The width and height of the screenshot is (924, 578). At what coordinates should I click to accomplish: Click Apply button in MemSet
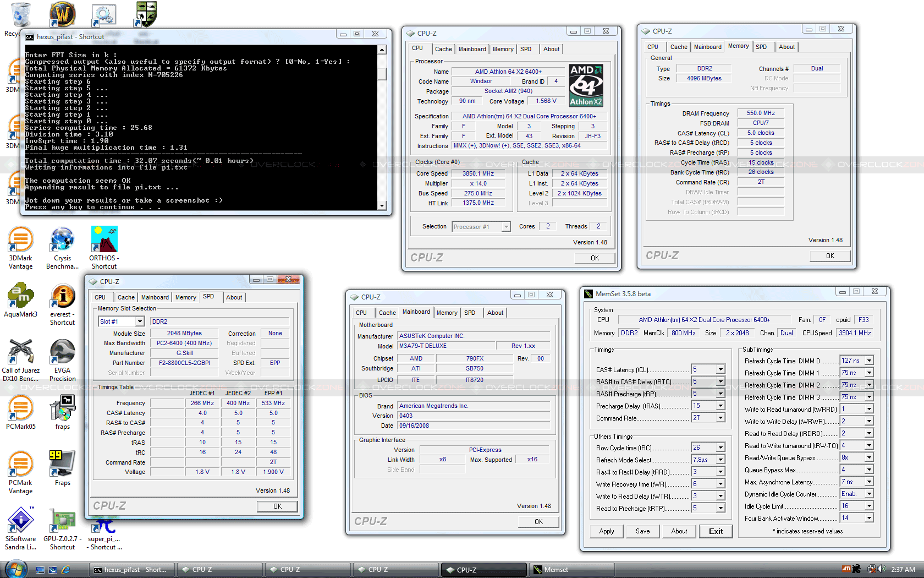607,531
